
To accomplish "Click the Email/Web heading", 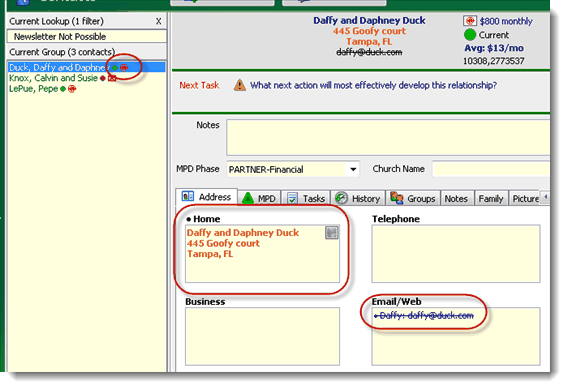I will click(x=397, y=302).
